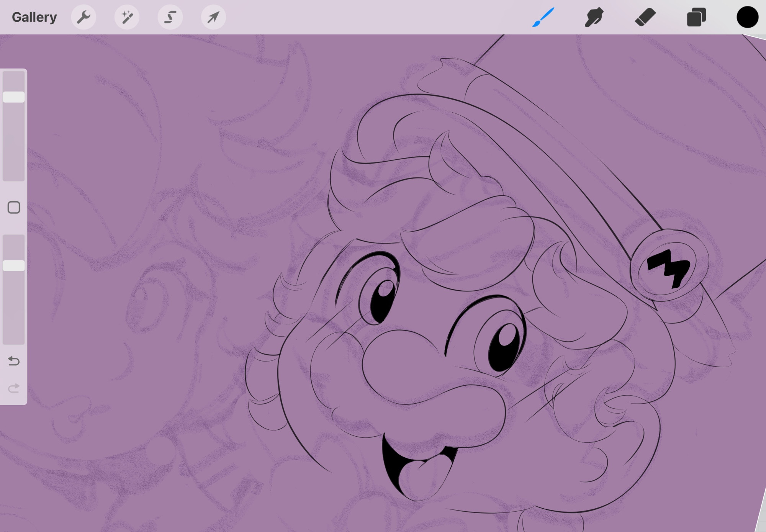Select the Brush paint tool
The image size is (766, 532).
[543, 17]
